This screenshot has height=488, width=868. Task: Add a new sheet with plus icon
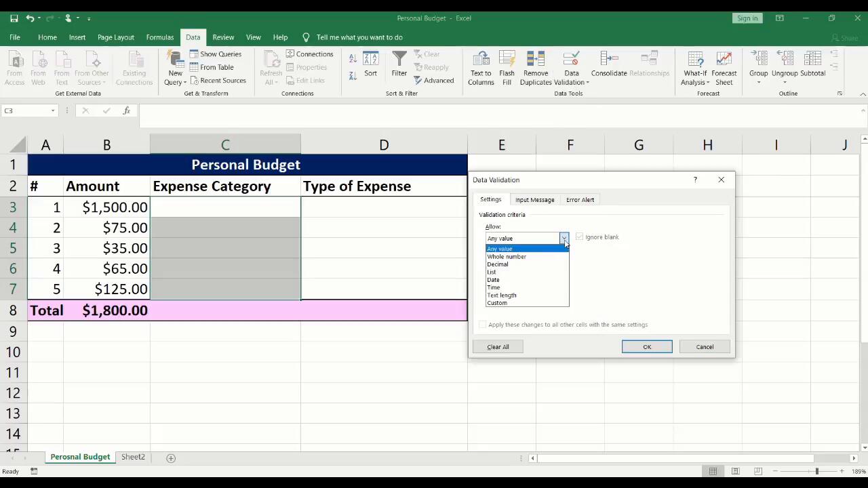(171, 457)
